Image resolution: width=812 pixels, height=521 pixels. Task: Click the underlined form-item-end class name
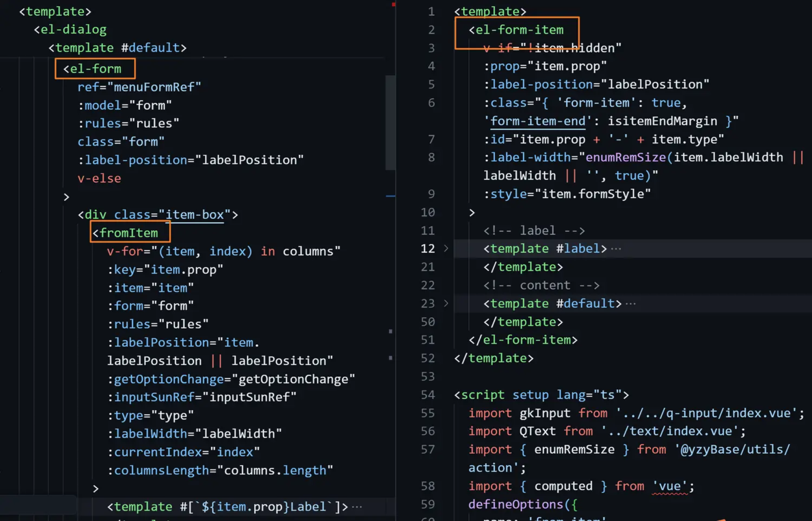point(538,121)
